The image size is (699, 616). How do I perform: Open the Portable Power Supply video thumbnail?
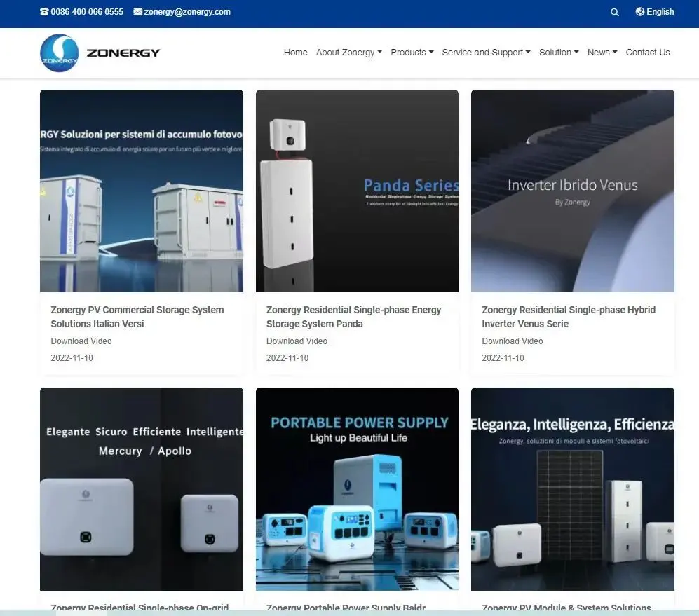pyautogui.click(x=357, y=489)
